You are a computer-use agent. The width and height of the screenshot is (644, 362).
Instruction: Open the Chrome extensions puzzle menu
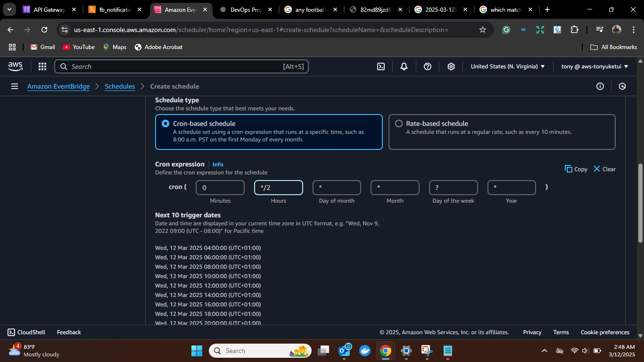[x=574, y=30]
